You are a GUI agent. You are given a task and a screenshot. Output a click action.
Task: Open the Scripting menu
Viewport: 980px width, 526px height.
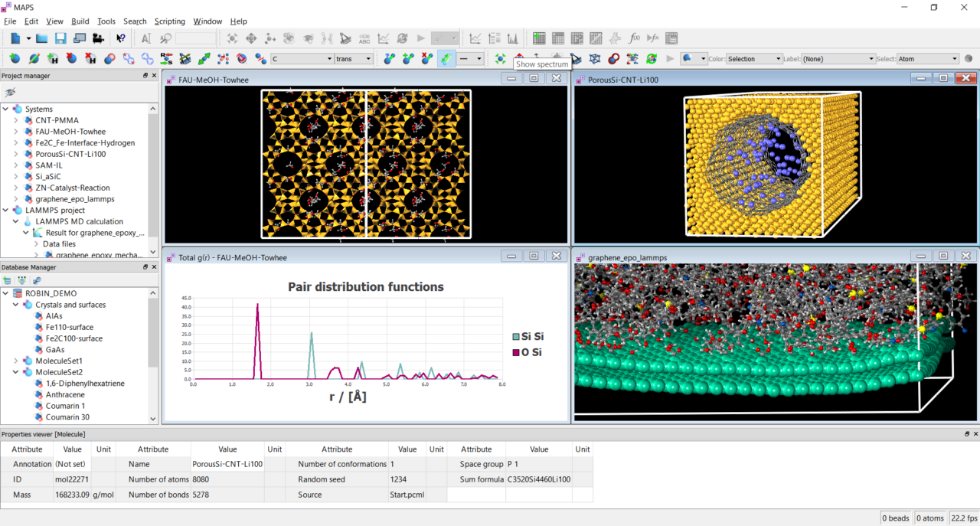coord(169,21)
